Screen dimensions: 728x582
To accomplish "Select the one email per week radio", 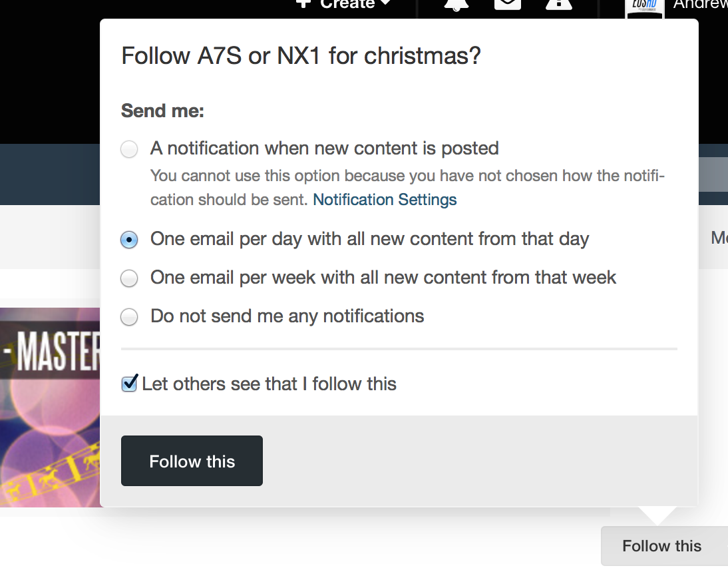I will coord(129,278).
